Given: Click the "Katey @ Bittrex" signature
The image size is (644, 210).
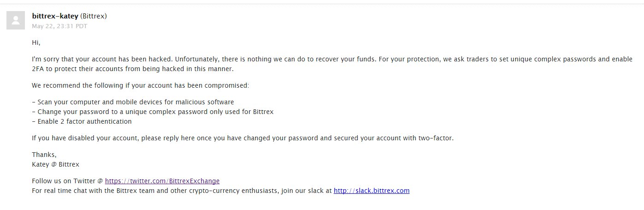Looking at the screenshot, I should click(55, 164).
